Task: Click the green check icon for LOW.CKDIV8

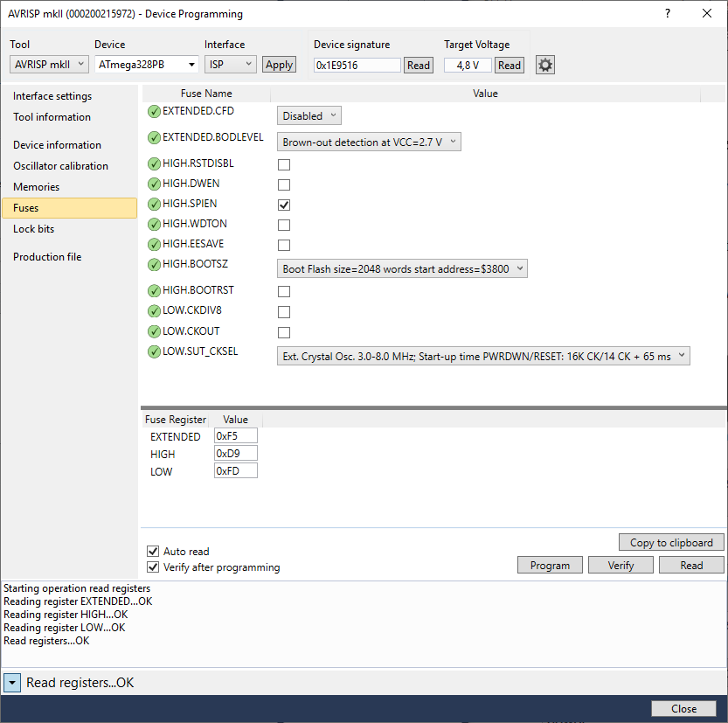Action: click(x=154, y=310)
